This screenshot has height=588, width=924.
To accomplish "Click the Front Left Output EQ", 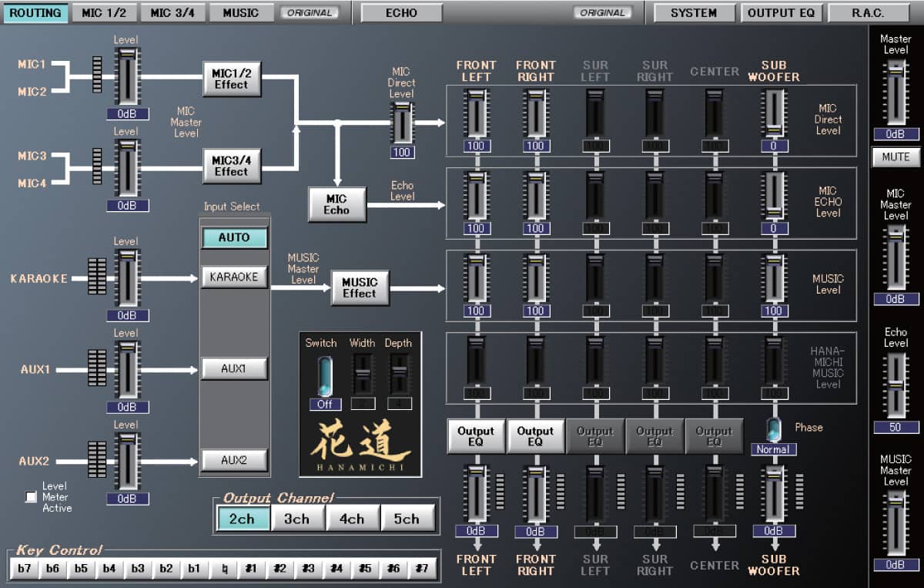I will (x=476, y=436).
